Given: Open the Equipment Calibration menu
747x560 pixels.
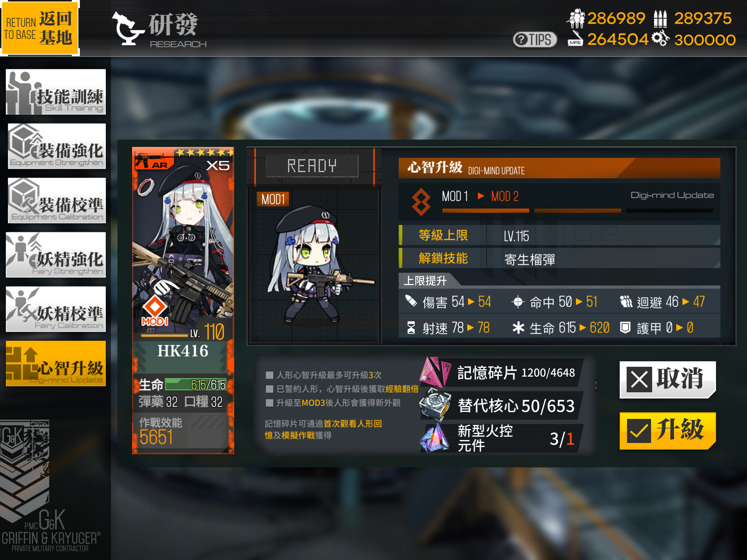Looking at the screenshot, I should (x=57, y=200).
